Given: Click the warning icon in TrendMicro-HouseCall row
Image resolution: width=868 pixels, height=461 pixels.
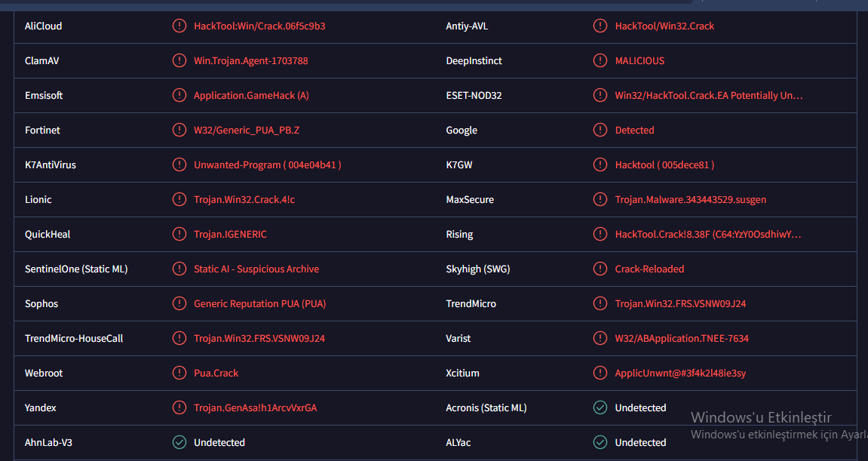Looking at the screenshot, I should tap(179, 338).
